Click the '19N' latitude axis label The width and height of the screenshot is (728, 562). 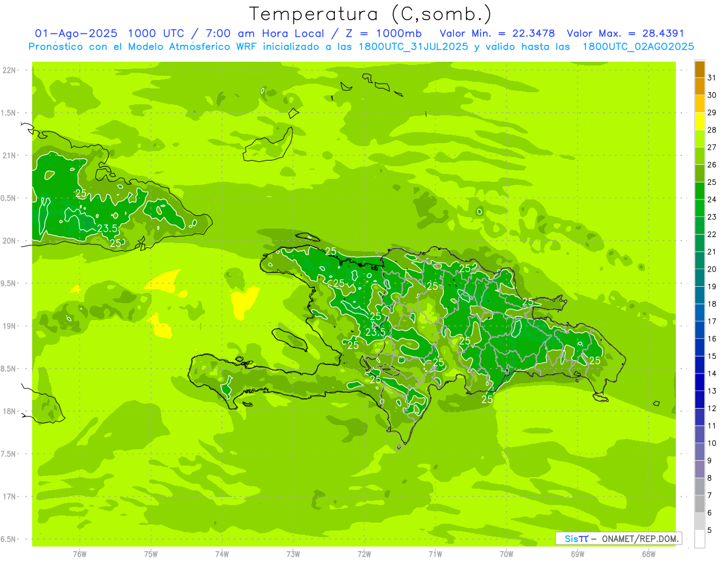point(9,326)
